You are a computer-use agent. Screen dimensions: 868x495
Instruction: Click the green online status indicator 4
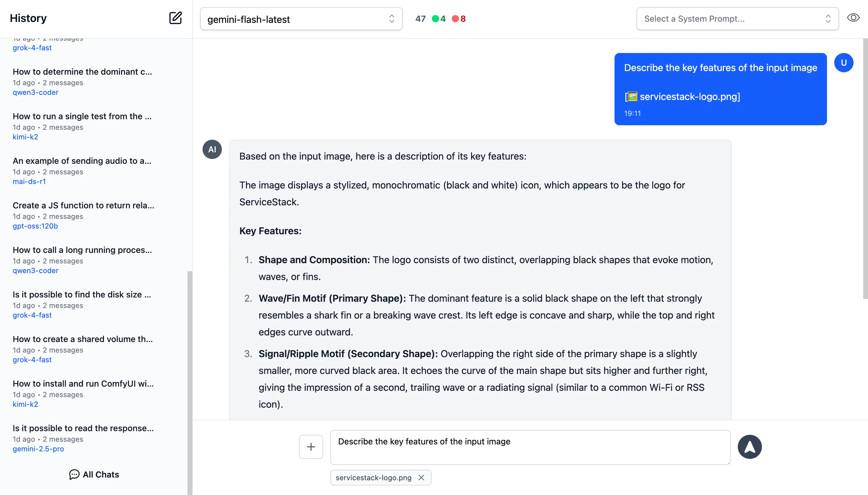tap(439, 19)
